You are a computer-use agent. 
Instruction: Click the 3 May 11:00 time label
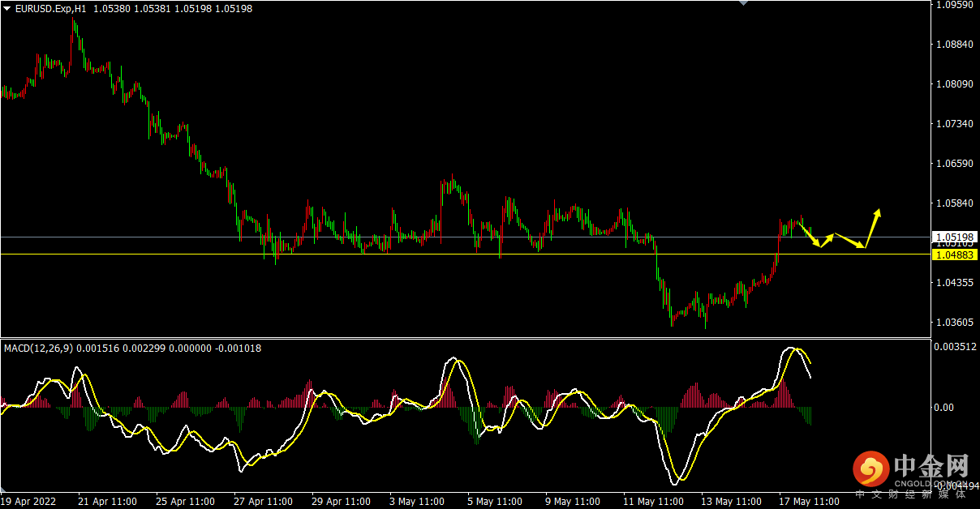tap(417, 501)
